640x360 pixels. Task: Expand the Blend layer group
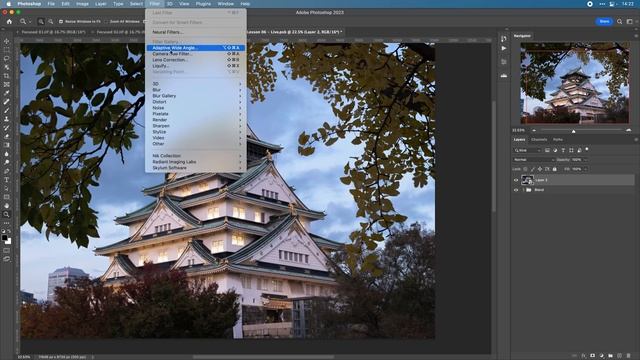[523, 190]
